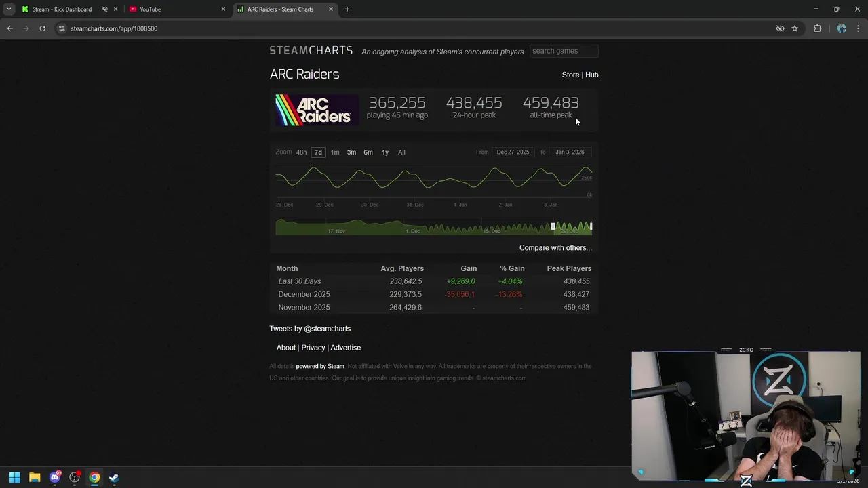
Task: Click the November 2025 row label
Action: click(304, 308)
